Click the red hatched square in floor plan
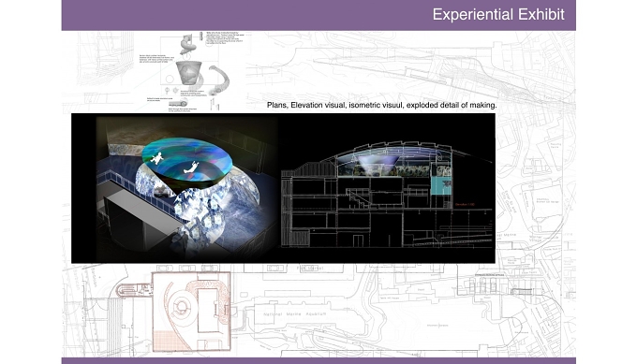Screen dimensions: 637x364 [168, 341]
